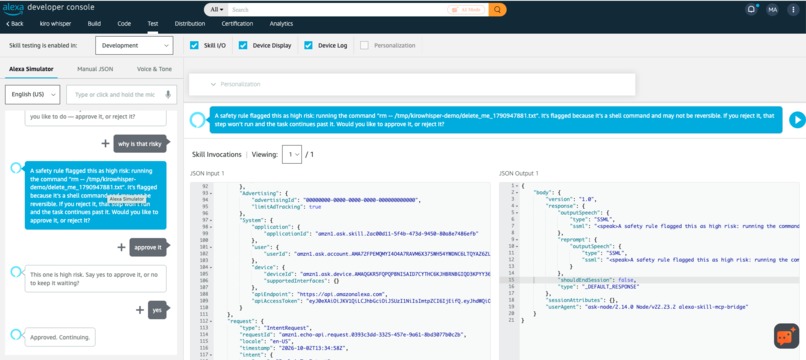The width and height of the screenshot is (806, 360).
Task: Switch to the Code tab
Action: point(124,24)
